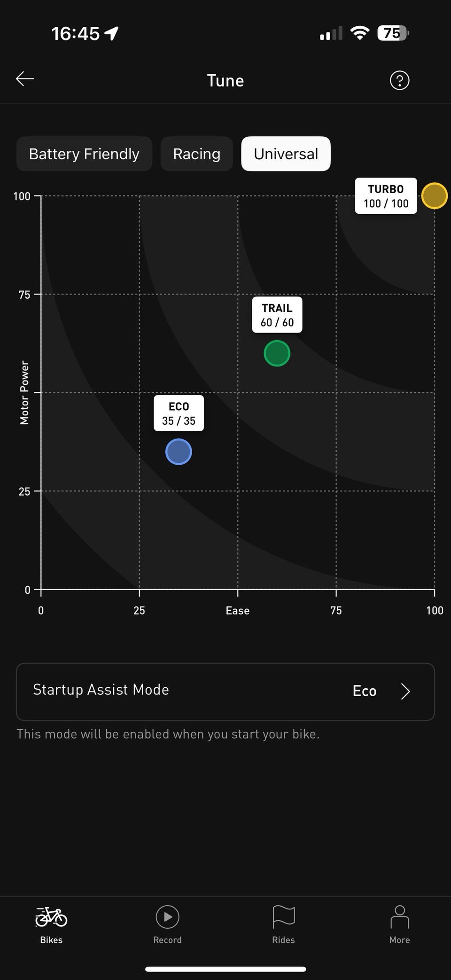
Task: Open the Rides flag tab
Action: tap(283, 925)
